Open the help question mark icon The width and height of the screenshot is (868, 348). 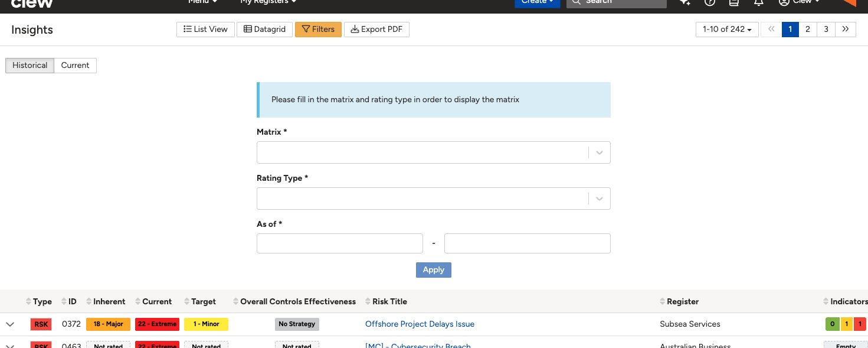point(710,2)
